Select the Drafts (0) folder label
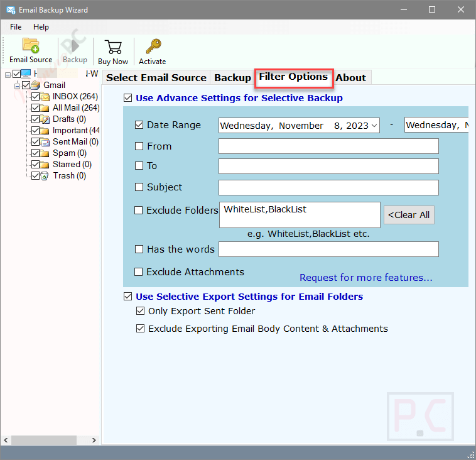The width and height of the screenshot is (476, 460). [69, 119]
